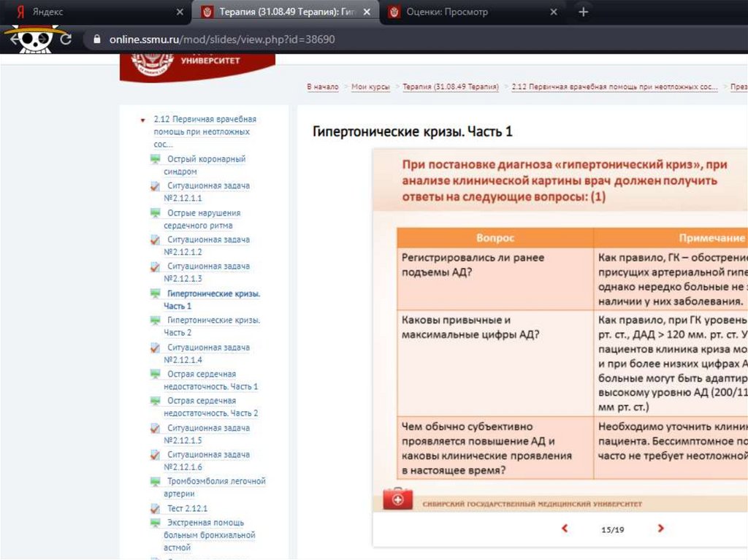
Task: Go to previous slide with red arrow
Action: 565,528
